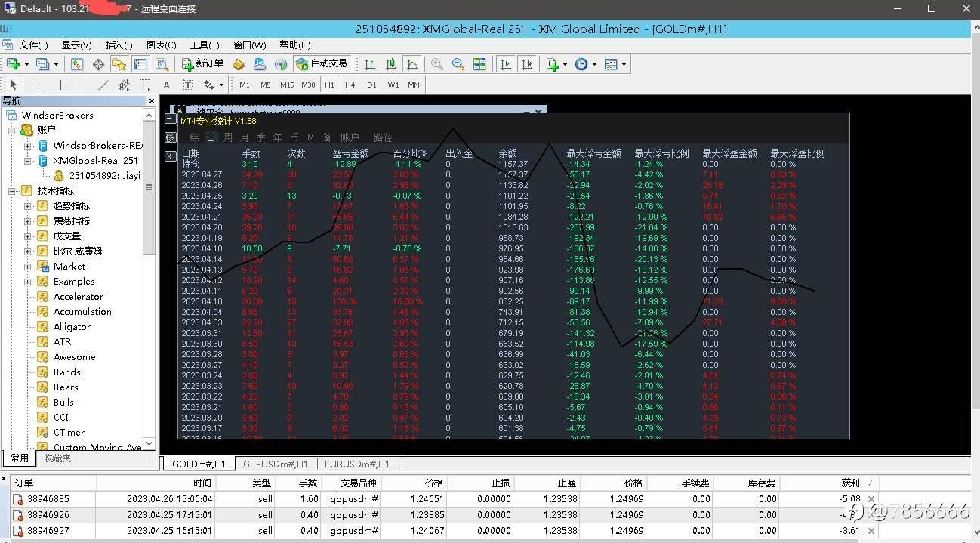Select the cursor arrow tool
This screenshot has height=543, width=980.
pyautogui.click(x=14, y=85)
